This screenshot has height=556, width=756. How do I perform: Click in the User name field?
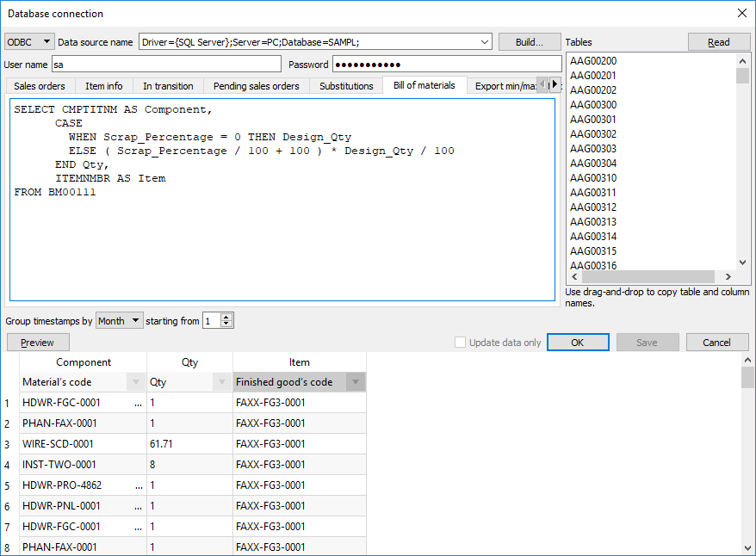pos(165,65)
